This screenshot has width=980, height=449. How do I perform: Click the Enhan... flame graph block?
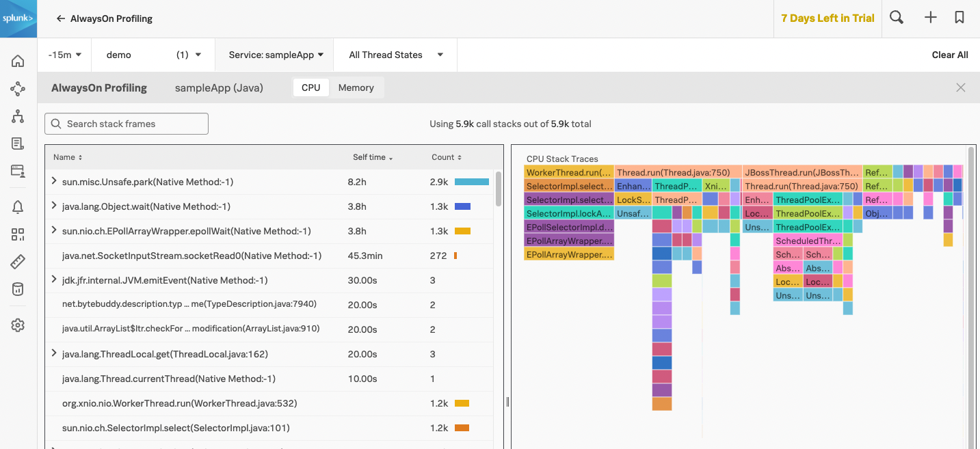(633, 186)
